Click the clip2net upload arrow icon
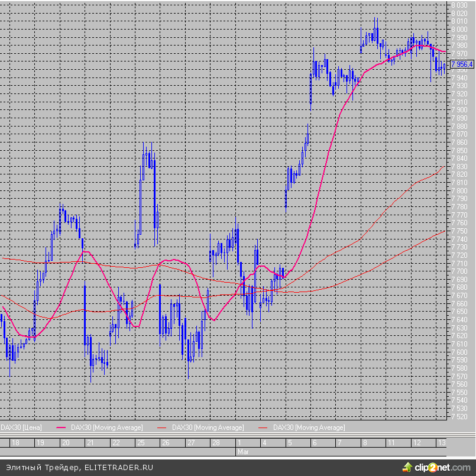Screen dimensions: 476x476 click(407, 467)
